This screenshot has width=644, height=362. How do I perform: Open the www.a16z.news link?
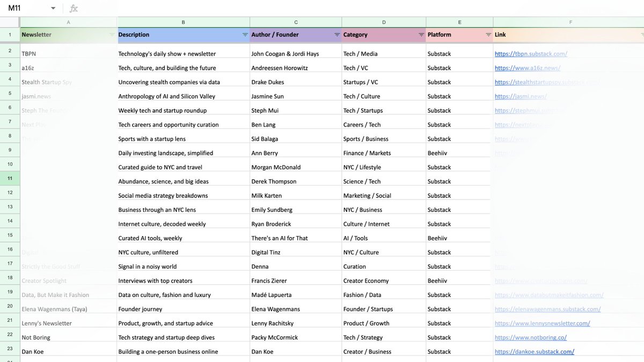click(x=526, y=68)
